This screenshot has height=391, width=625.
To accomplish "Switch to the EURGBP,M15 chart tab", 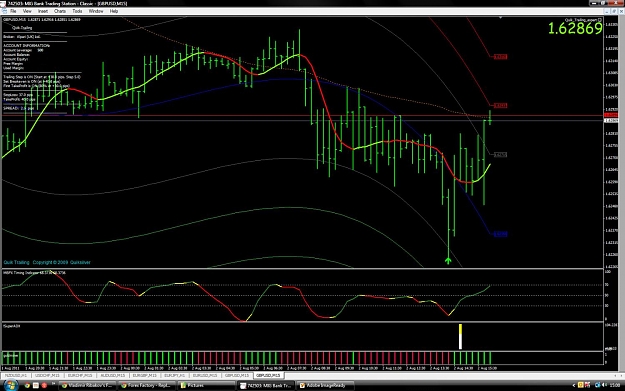I will click(x=144, y=375).
